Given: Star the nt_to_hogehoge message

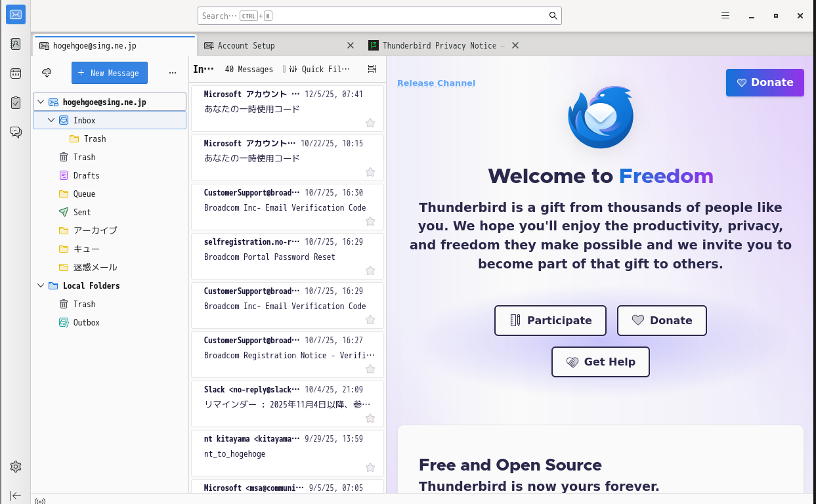Looking at the screenshot, I should tap(370, 467).
